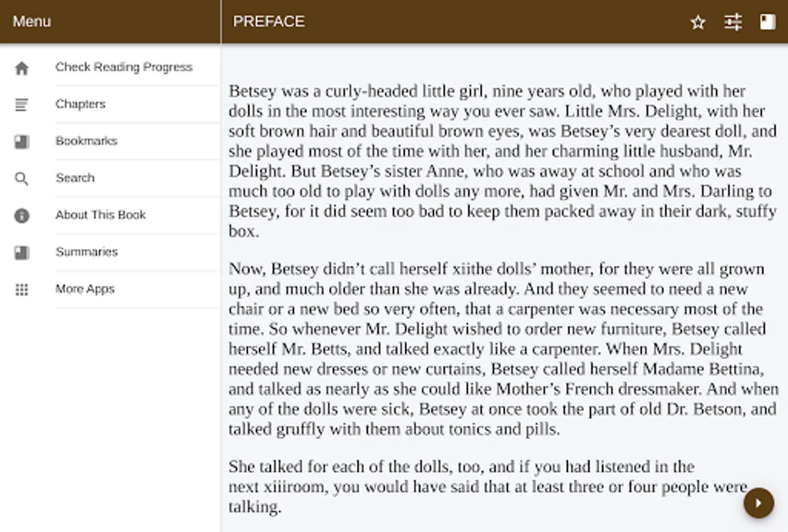Click the home icon in the menu
The height and width of the screenshot is (532, 788).
[22, 68]
